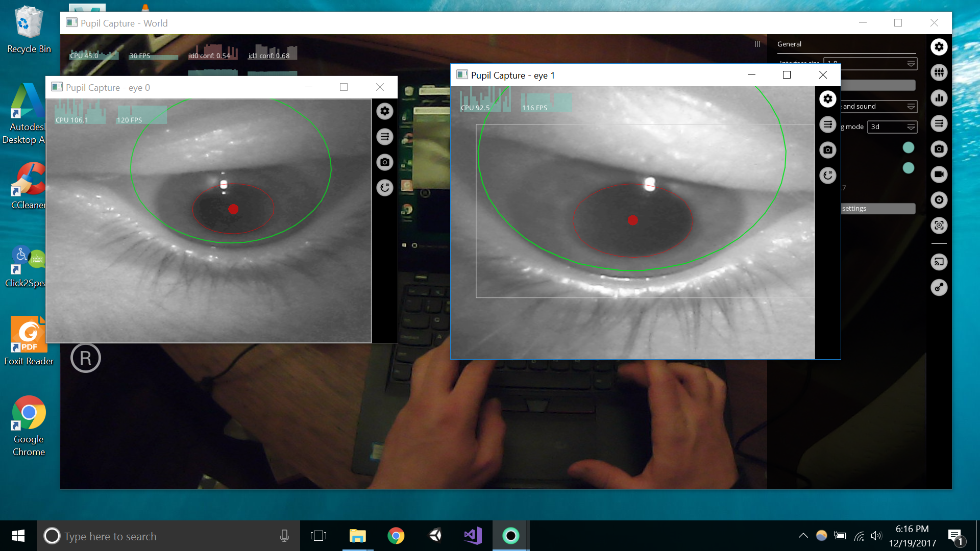
Task: Open Backend Manager list icon in World sidebar
Action: click(939, 123)
